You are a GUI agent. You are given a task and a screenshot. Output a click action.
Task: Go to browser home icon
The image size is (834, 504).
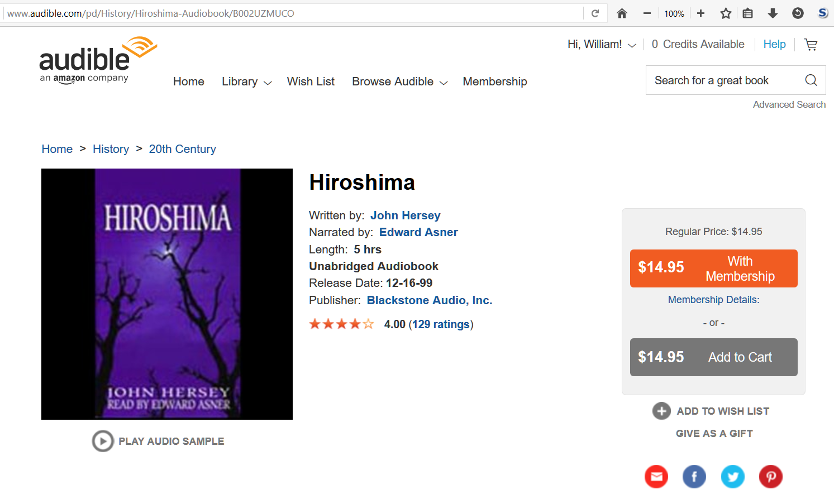[622, 13]
